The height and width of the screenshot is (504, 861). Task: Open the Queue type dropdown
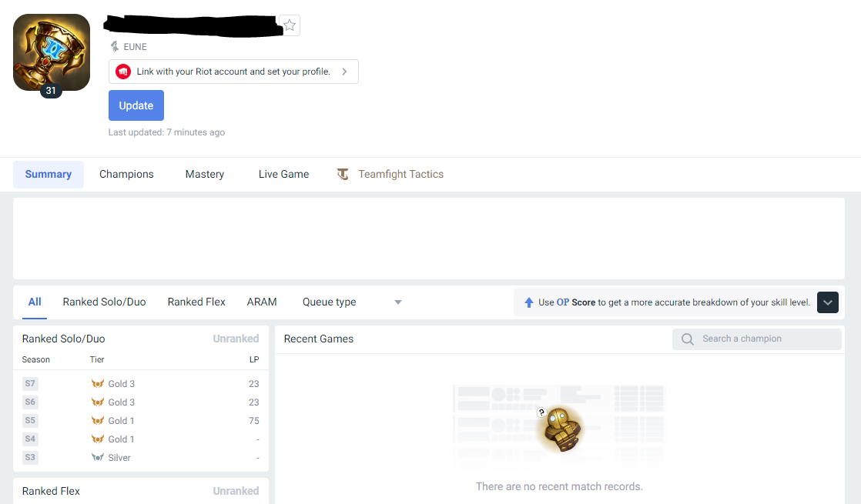coord(352,302)
